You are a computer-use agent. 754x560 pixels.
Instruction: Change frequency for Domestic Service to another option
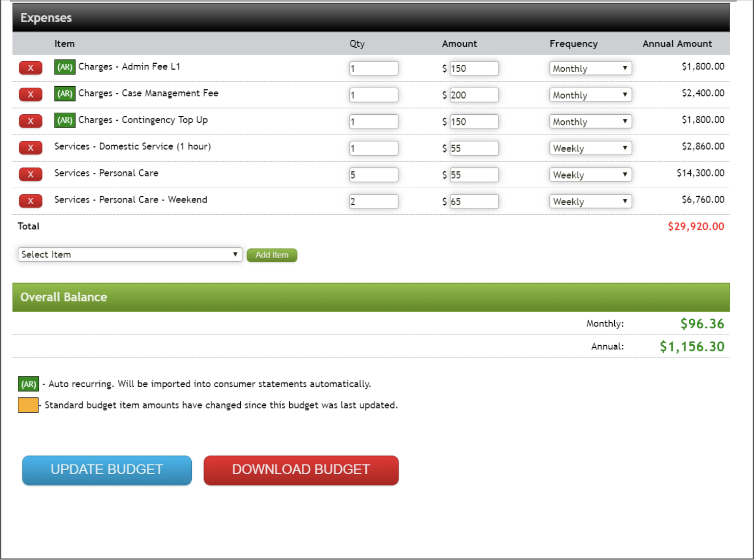[x=589, y=148]
